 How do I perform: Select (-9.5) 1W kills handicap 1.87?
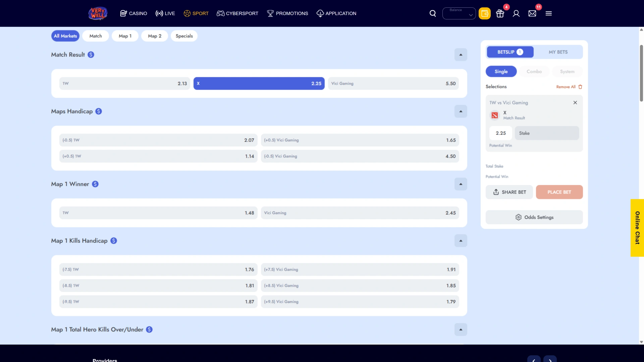pyautogui.click(x=158, y=302)
